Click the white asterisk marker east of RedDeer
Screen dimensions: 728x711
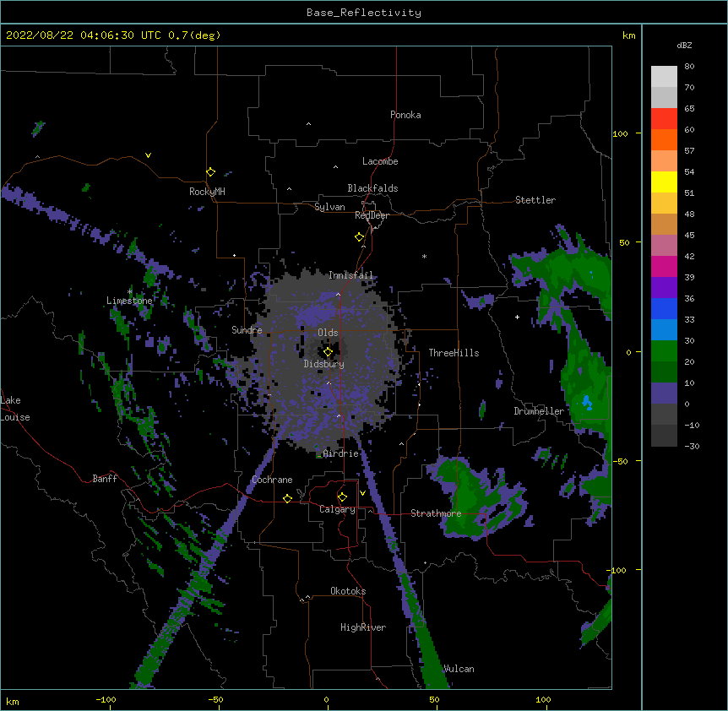pyautogui.click(x=424, y=256)
